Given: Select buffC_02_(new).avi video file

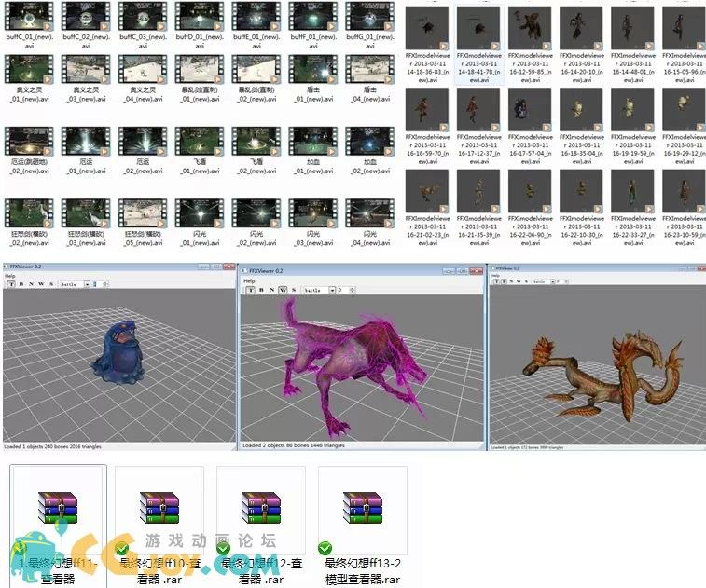Looking at the screenshot, I should point(86,25).
